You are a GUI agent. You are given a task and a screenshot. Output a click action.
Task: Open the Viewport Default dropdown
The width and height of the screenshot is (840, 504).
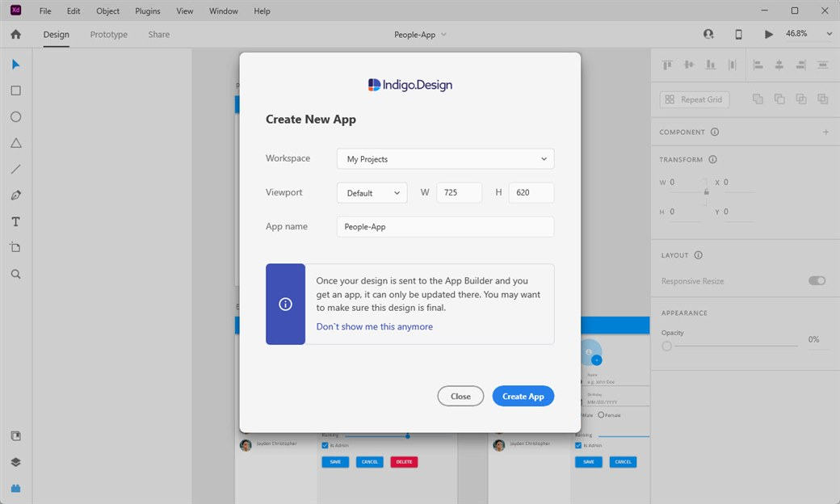(372, 193)
